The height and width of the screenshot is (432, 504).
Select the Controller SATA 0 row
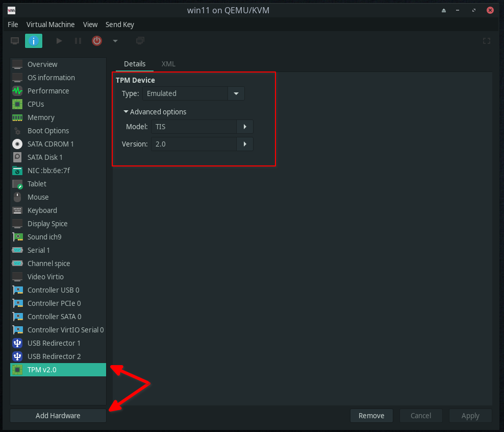(58, 317)
